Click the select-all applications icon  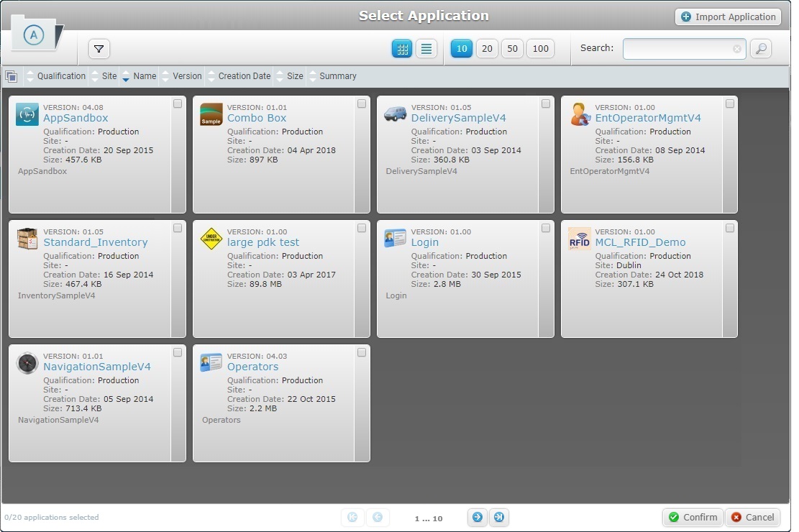(12, 75)
